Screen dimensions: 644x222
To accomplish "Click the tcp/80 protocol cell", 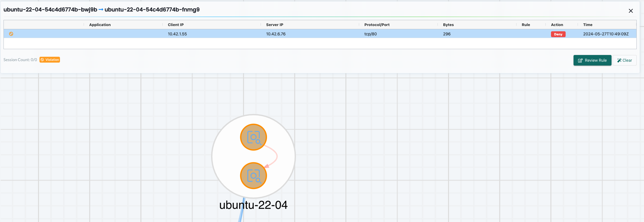I will tap(371, 34).
